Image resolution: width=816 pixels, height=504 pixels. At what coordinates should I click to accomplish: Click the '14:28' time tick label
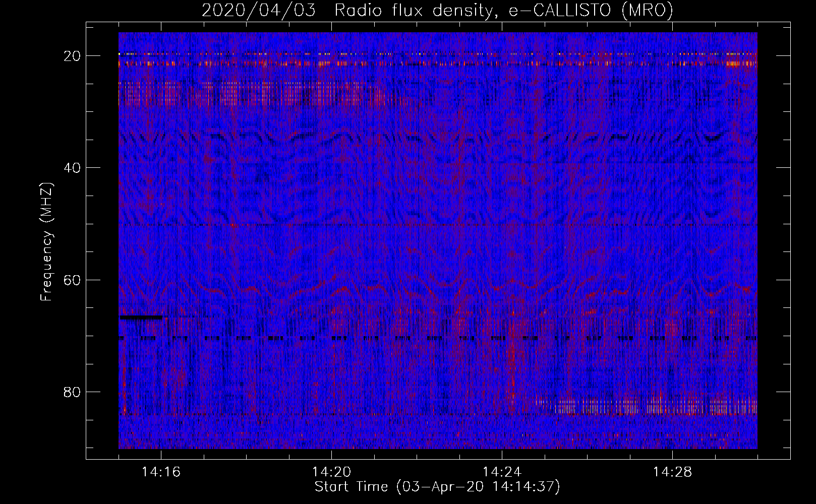[x=672, y=472]
